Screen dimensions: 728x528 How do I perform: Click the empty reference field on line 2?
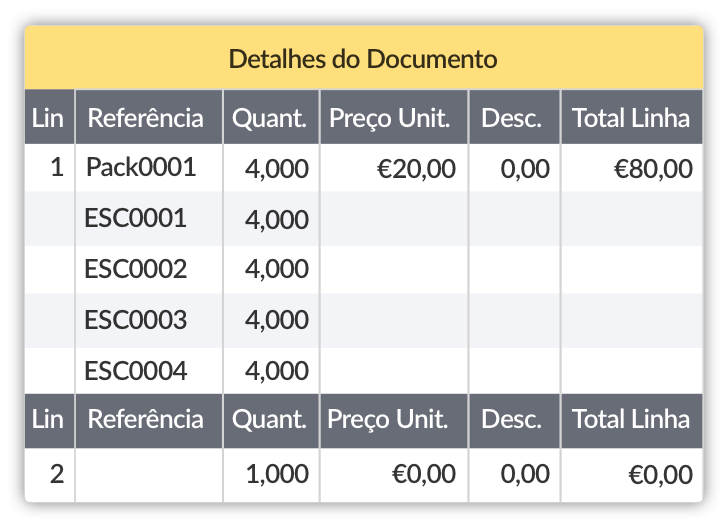tap(148, 474)
